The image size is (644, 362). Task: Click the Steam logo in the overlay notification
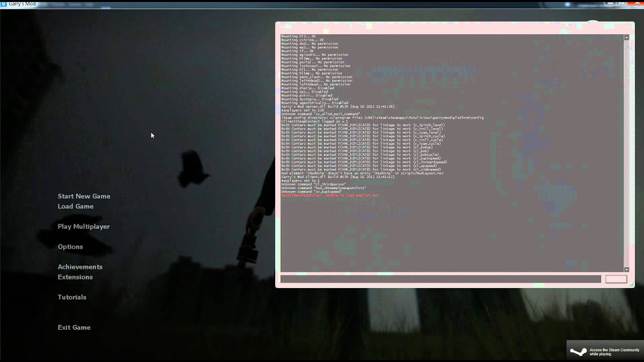click(x=578, y=351)
